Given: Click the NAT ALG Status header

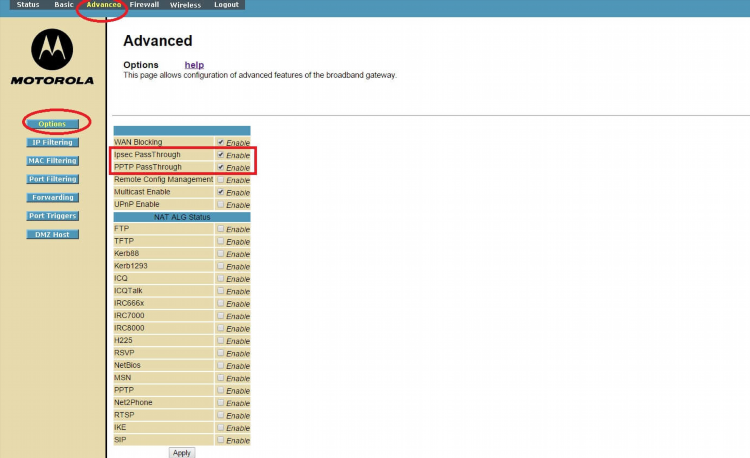Looking at the screenshot, I should point(182,217).
